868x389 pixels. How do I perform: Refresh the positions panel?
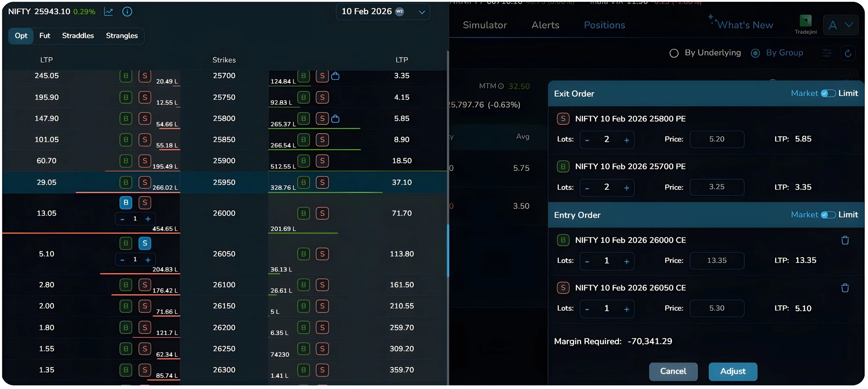[848, 53]
